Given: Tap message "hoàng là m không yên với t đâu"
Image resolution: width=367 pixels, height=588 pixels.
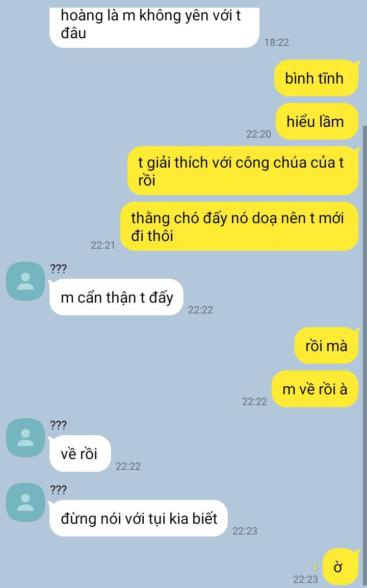Looking at the screenshot, I should (154, 26).
